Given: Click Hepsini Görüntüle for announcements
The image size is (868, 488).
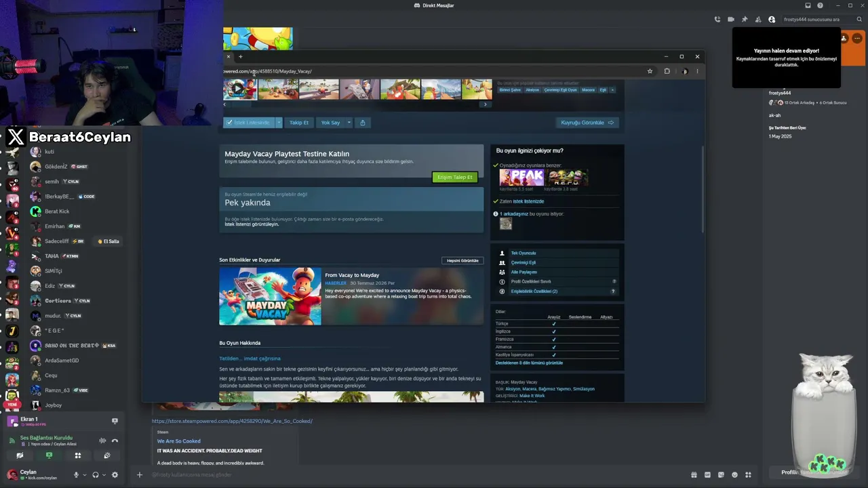Looking at the screenshot, I should pyautogui.click(x=462, y=260).
